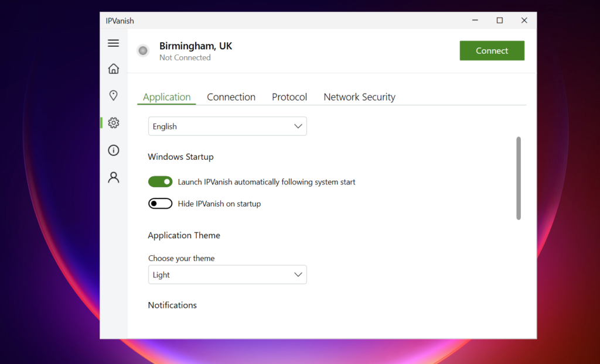The height and width of the screenshot is (364, 600).
Task: Open the Light theme dropdown
Action: pyautogui.click(x=227, y=274)
